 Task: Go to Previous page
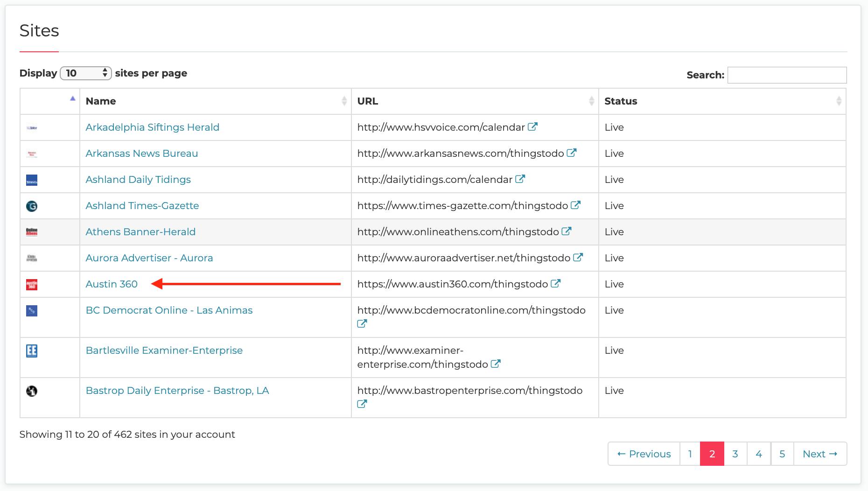(644, 454)
